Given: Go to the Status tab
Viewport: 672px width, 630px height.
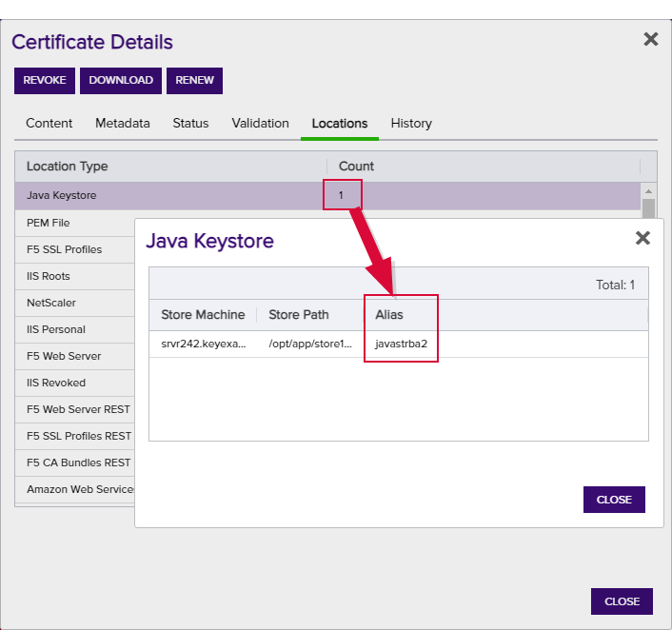Looking at the screenshot, I should (190, 124).
